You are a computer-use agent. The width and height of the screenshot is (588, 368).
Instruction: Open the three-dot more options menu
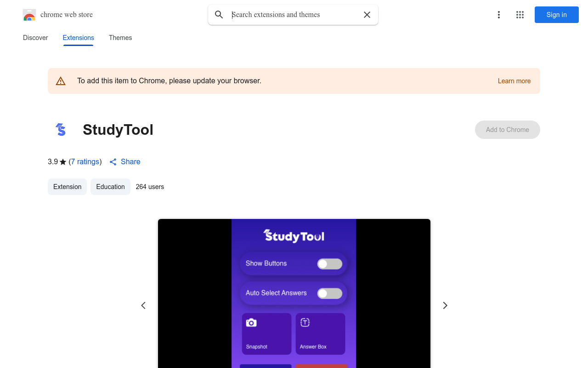point(499,15)
